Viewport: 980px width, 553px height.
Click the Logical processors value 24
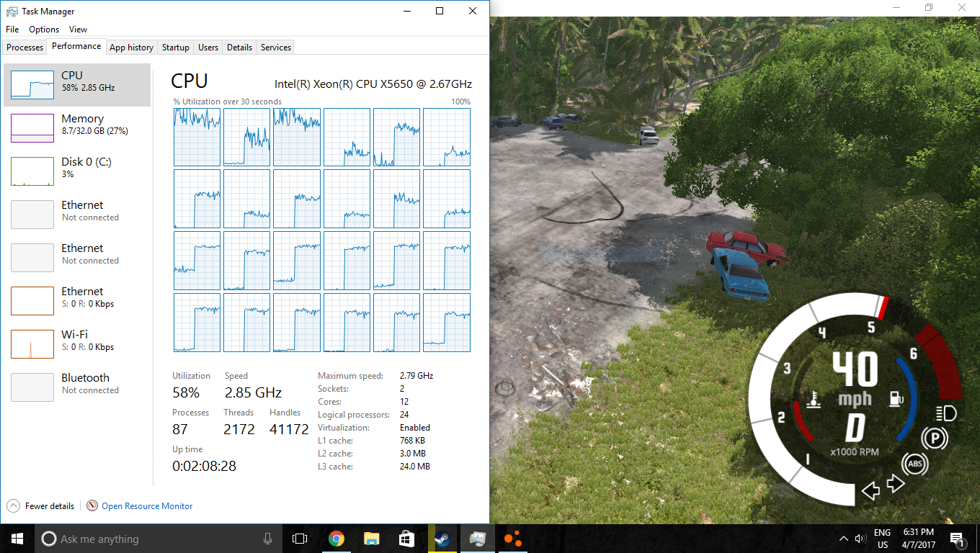tap(404, 415)
